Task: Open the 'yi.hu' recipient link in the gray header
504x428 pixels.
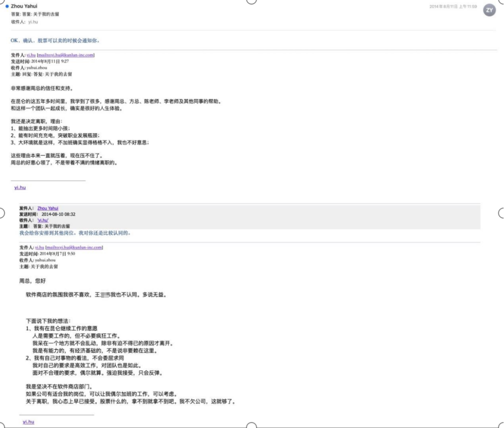Action: 43,220
